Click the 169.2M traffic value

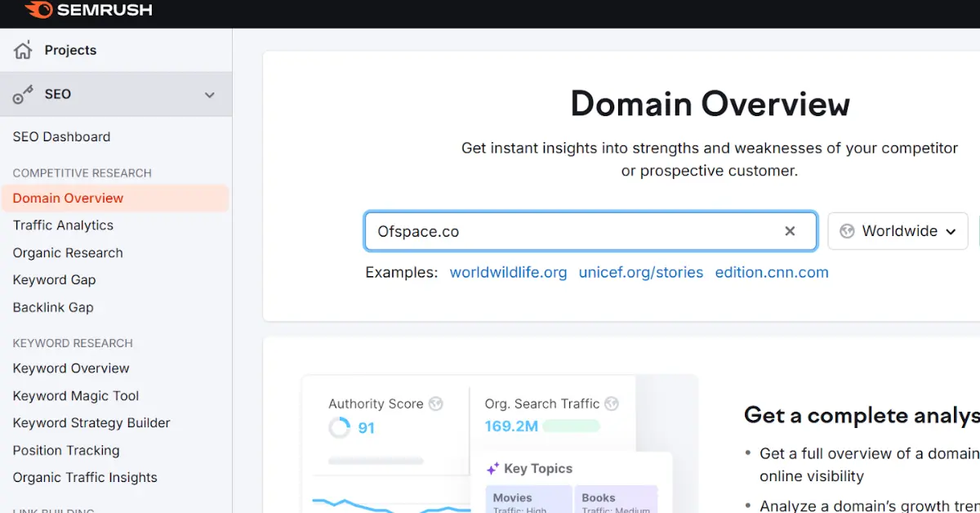tap(511, 426)
